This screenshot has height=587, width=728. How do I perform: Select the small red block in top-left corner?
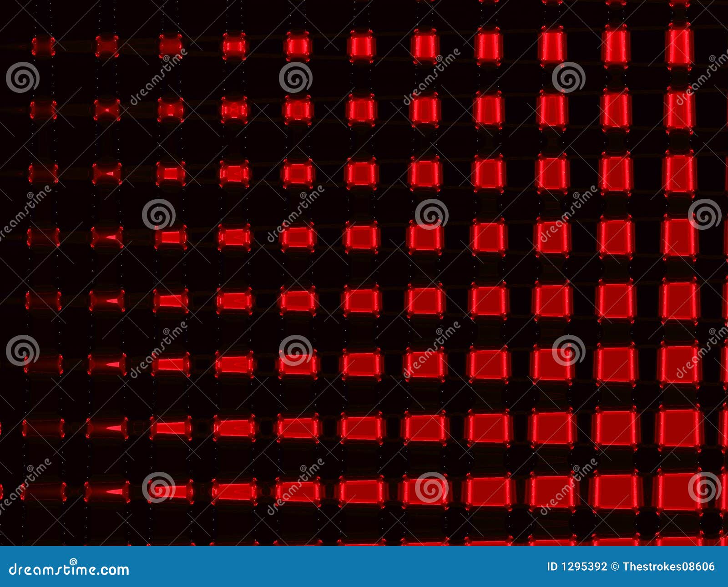(x=43, y=46)
